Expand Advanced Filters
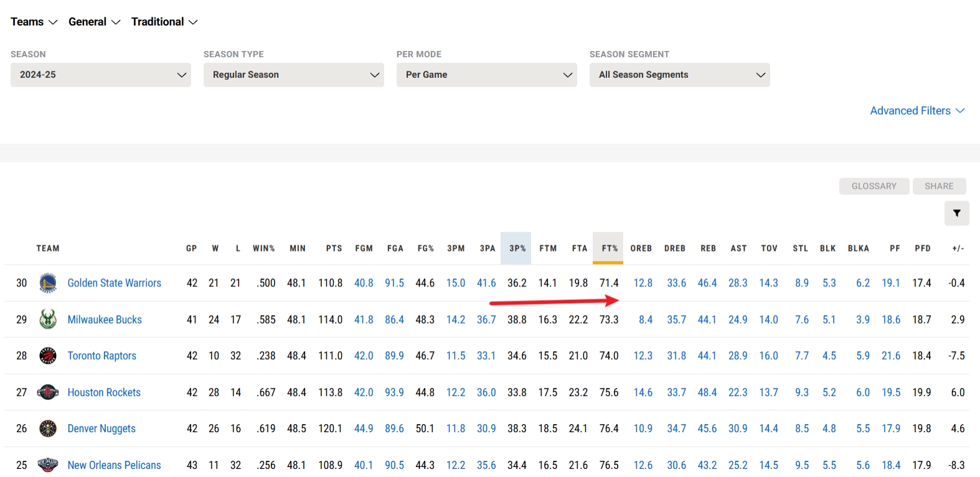The width and height of the screenshot is (980, 477). (916, 111)
